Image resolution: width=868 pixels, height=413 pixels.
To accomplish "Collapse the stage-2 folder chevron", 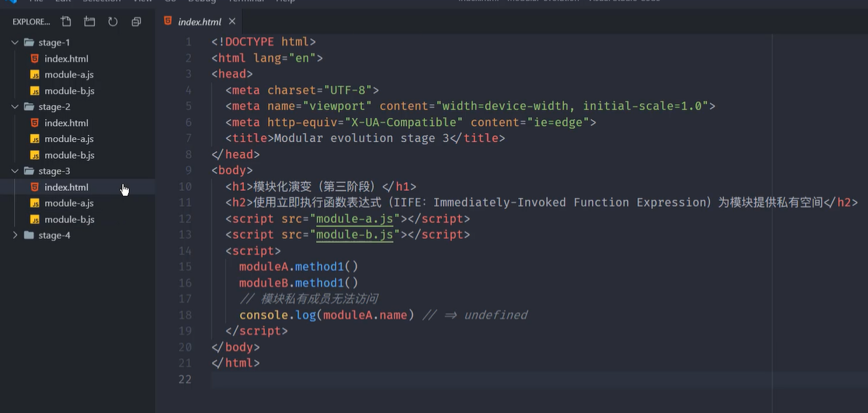I will click(x=15, y=107).
